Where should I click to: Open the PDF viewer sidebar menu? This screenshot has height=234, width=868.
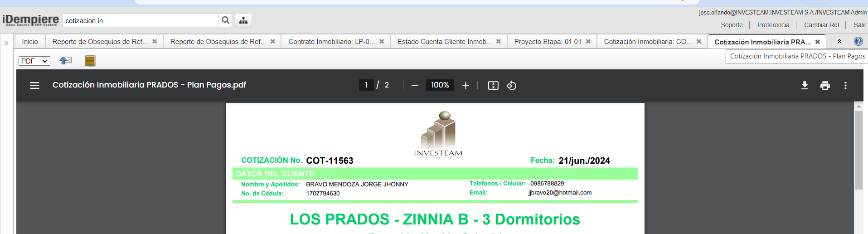point(34,85)
